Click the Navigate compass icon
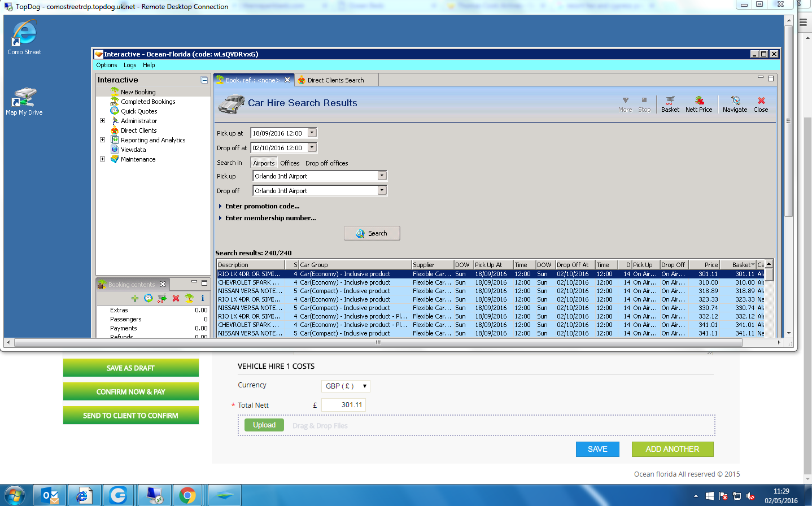 click(735, 104)
